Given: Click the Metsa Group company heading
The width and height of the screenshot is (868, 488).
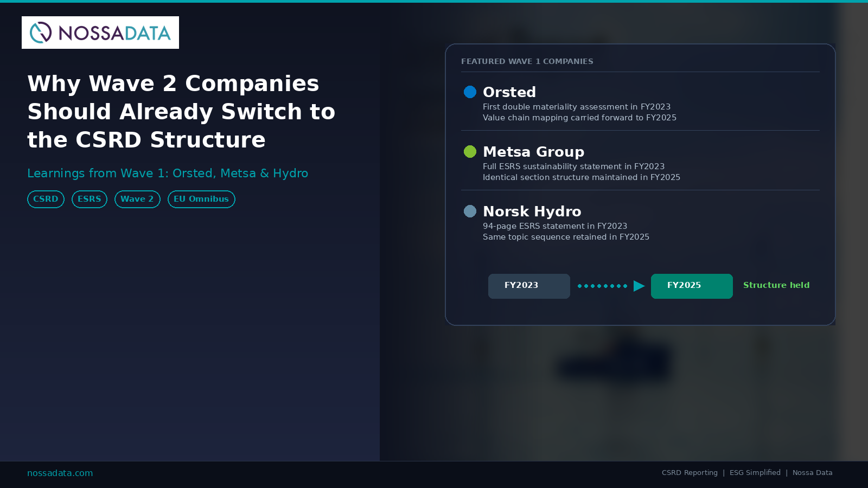Looking at the screenshot, I should point(534,152).
